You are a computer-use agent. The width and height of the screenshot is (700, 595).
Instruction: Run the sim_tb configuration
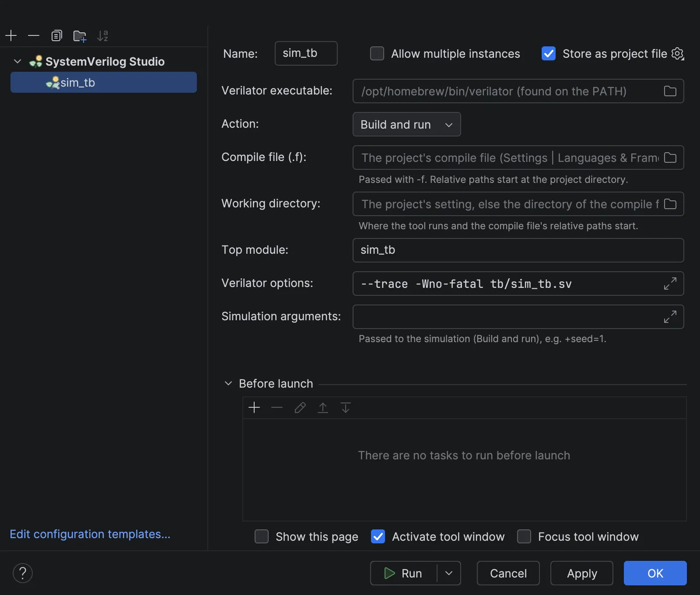[403, 573]
